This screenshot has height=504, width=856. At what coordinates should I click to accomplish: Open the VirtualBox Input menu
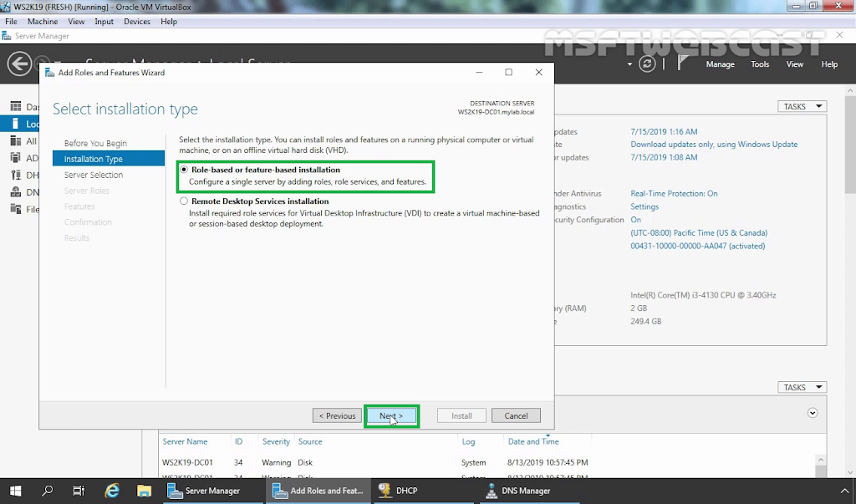(x=104, y=21)
